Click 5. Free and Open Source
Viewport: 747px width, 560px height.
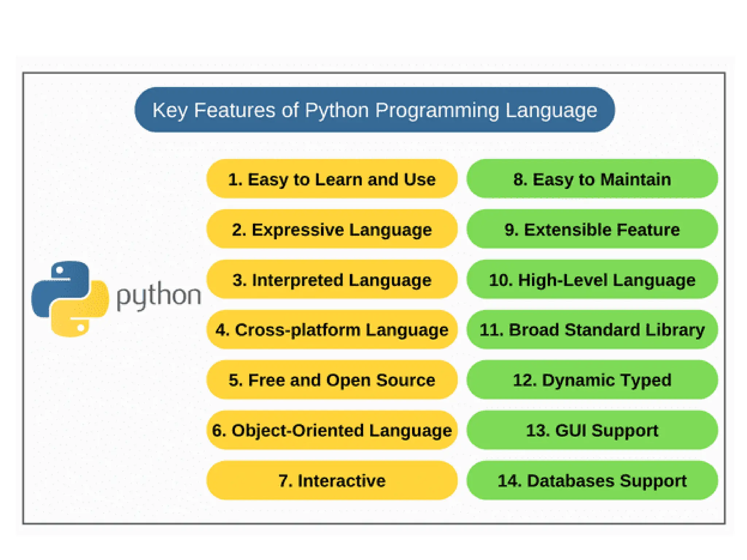(332, 380)
